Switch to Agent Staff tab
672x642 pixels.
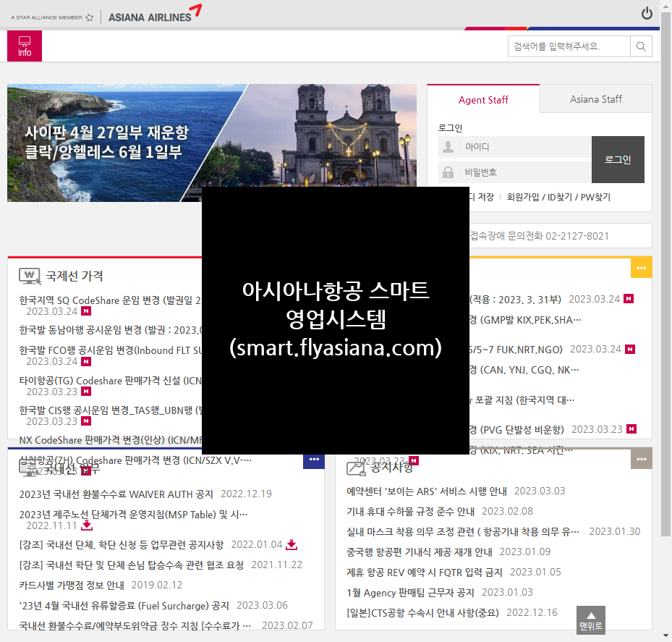pyautogui.click(x=483, y=99)
